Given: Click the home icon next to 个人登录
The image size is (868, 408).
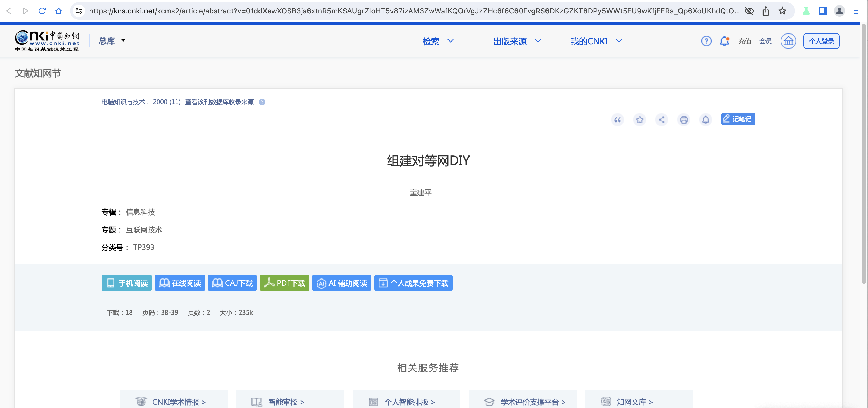Looking at the screenshot, I should pyautogui.click(x=788, y=41).
